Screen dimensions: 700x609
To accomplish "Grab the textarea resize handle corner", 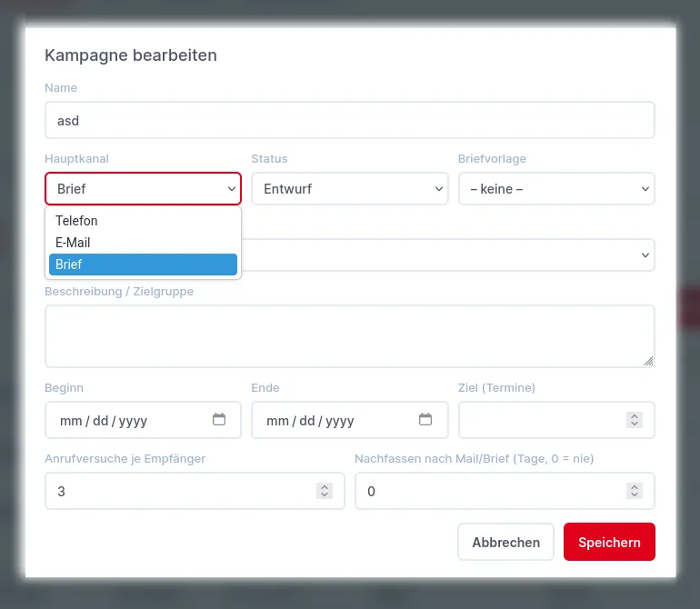I will point(648,361).
